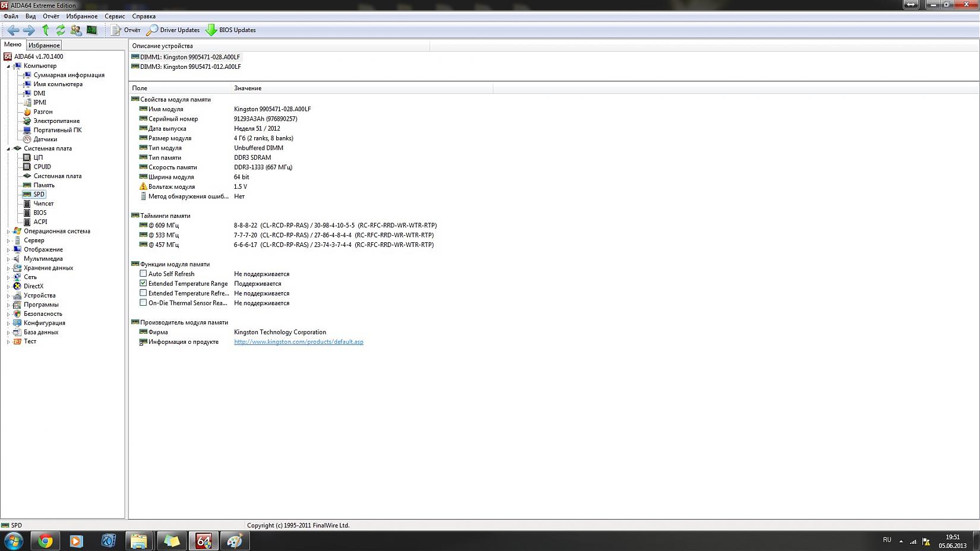
Task: Go back with the blue left arrow
Action: coord(13,30)
